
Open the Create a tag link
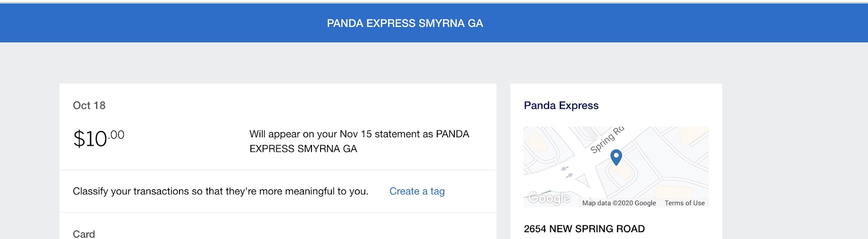(x=417, y=192)
